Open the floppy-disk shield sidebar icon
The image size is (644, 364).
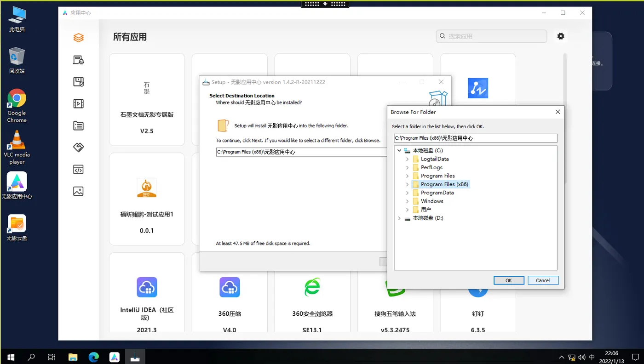[79, 82]
